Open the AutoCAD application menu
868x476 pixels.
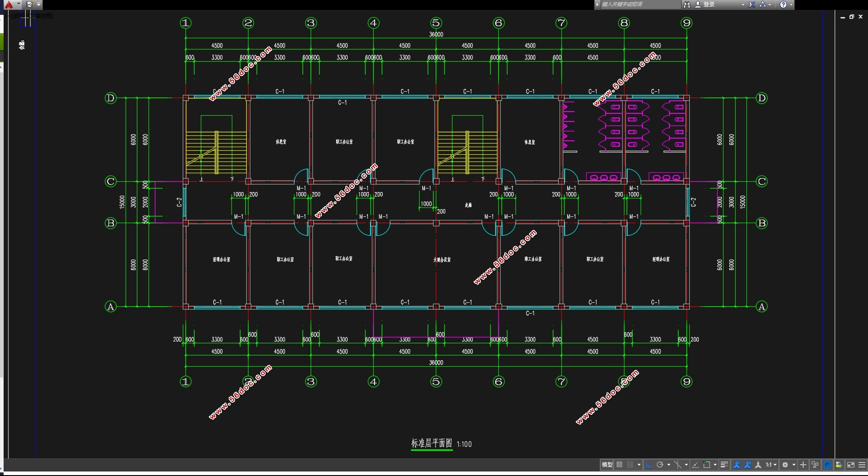point(9,4)
